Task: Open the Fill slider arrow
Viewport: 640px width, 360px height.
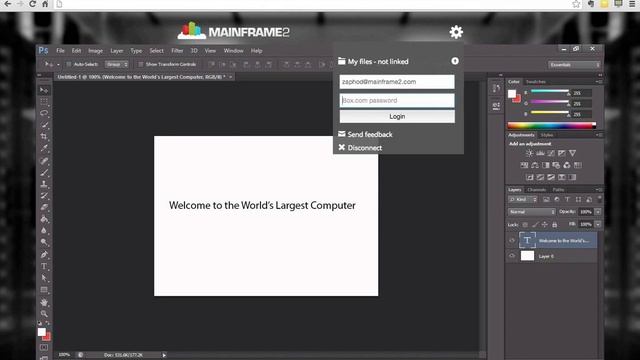Action: coord(598,224)
